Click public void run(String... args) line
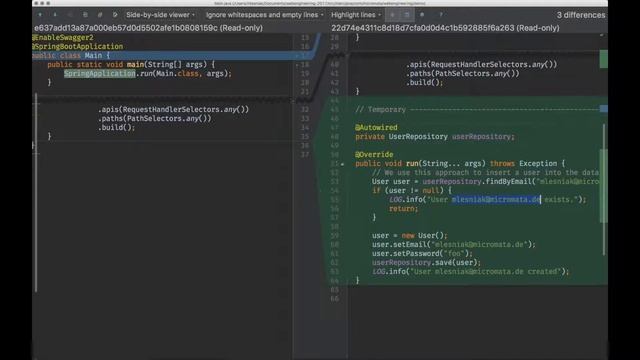This screenshot has width=640, height=360. pos(460,163)
